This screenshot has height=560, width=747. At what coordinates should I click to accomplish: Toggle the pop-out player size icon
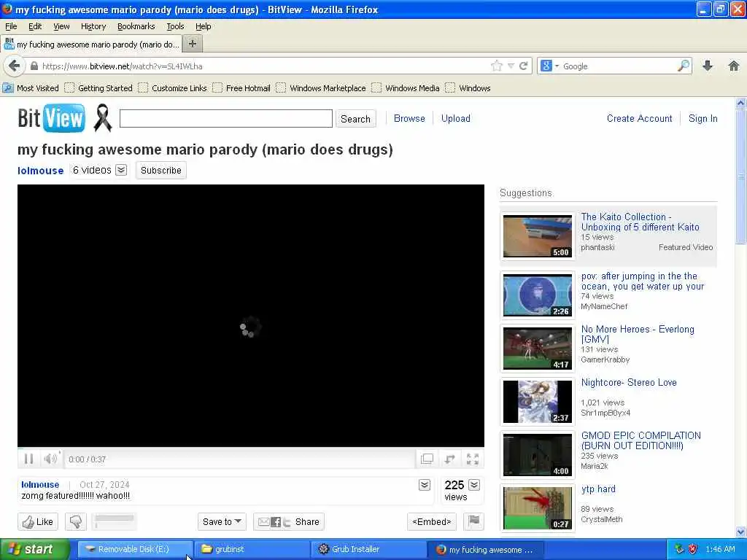(427, 459)
